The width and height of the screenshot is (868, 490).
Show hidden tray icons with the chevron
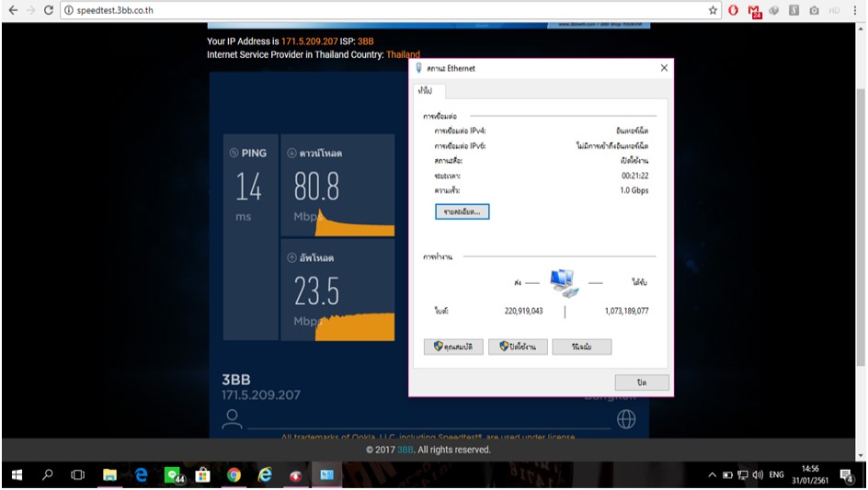tap(712, 475)
